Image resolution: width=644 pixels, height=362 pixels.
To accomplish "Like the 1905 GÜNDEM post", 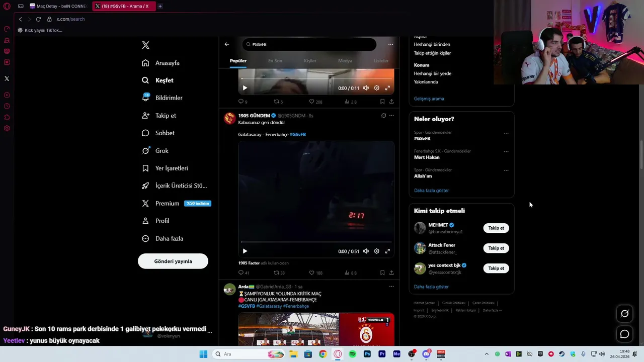I will point(315,273).
